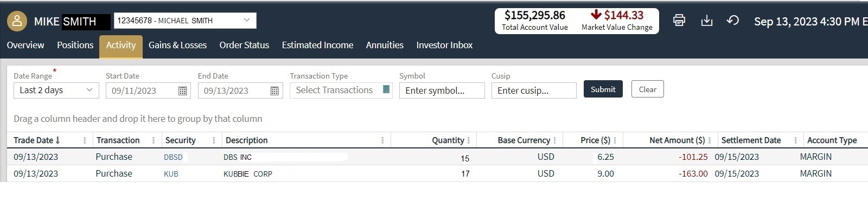Sort by the Quantity column header
The width and height of the screenshot is (868, 214).
point(448,140)
